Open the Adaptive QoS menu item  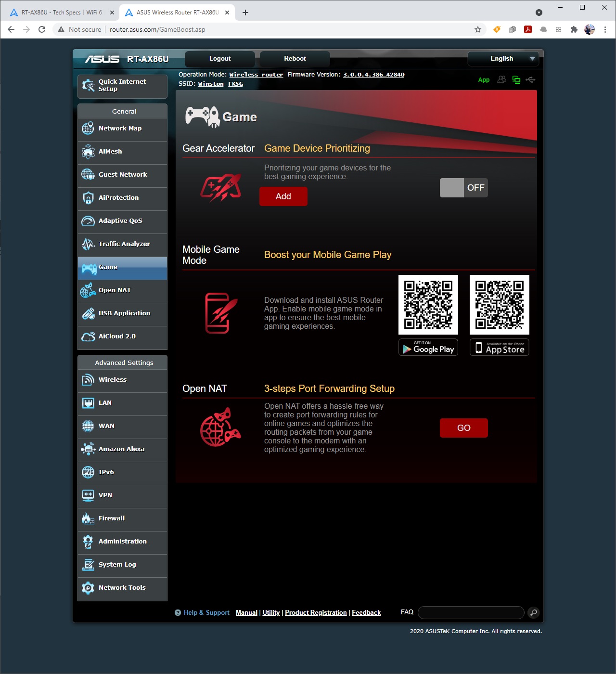click(x=120, y=221)
